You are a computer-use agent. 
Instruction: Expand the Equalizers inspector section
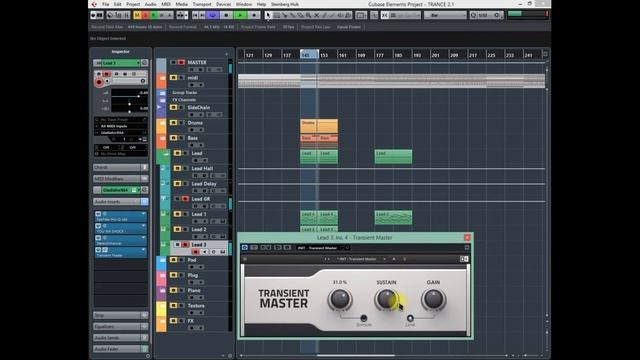[120, 327]
